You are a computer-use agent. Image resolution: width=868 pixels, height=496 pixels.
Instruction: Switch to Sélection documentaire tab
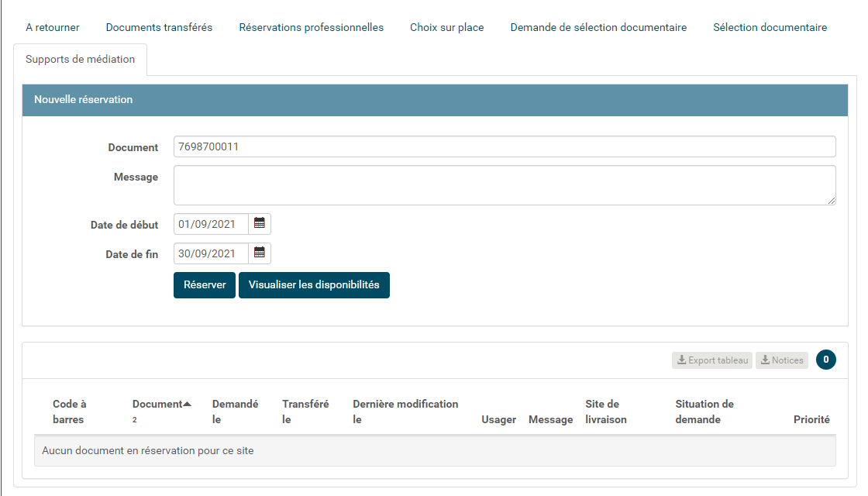click(x=770, y=27)
